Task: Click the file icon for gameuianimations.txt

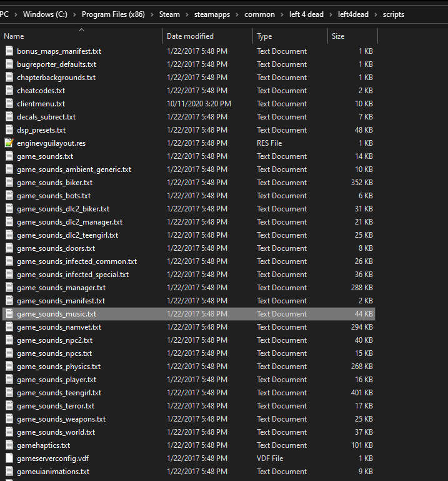Action: (9, 472)
